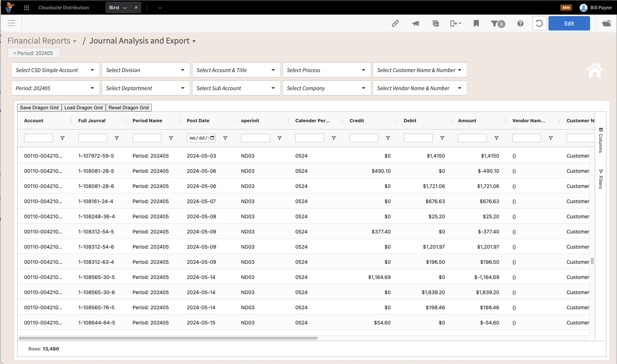Select the Birst tab
The image size is (617, 364).
click(x=114, y=7)
